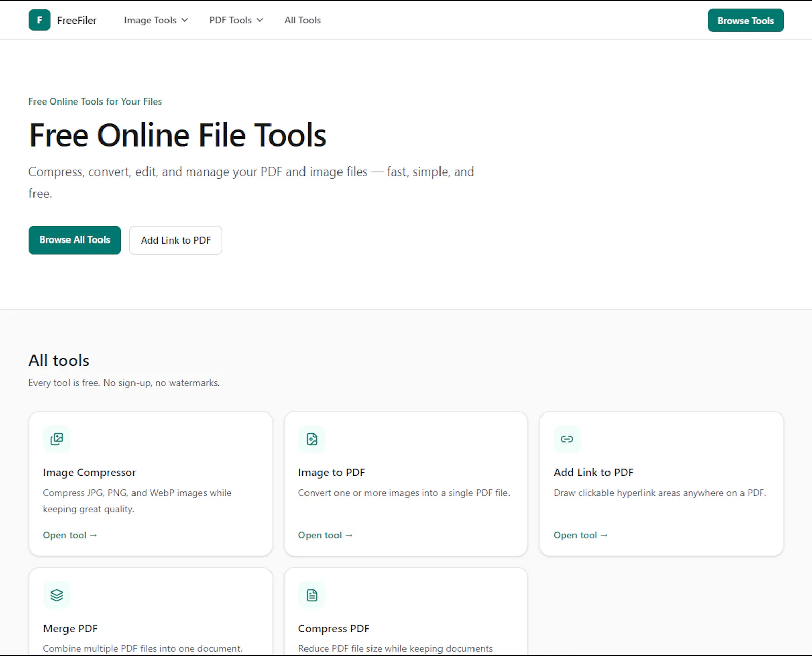Open All Tools in the navigation bar
The width and height of the screenshot is (812, 656).
[x=302, y=20]
